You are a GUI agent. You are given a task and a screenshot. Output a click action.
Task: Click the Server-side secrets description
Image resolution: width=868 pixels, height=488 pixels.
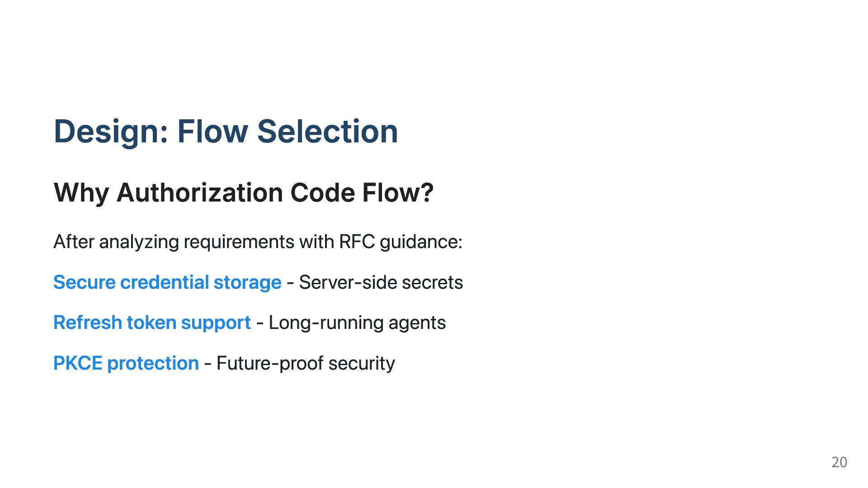click(381, 282)
